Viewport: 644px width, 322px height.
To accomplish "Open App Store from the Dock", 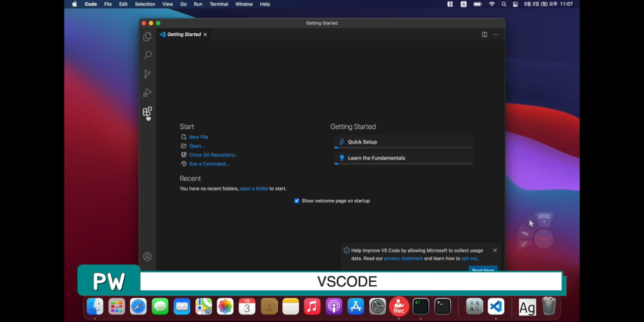I will [356, 306].
